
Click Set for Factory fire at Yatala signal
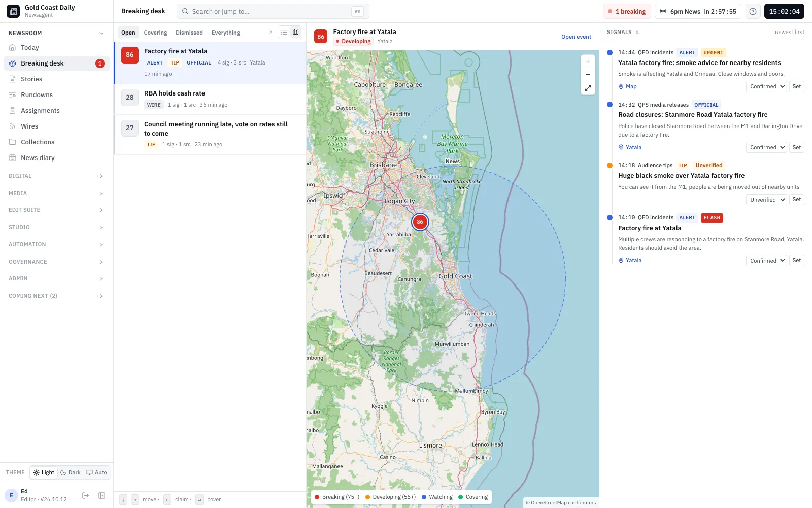pyautogui.click(x=797, y=261)
